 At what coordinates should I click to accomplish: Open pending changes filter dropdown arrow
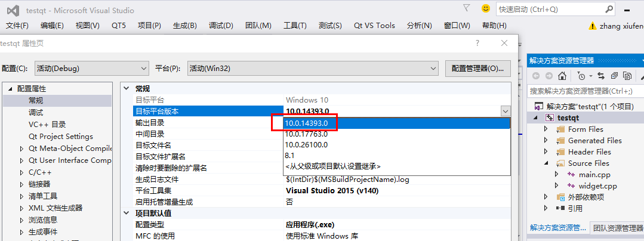click(x=591, y=76)
